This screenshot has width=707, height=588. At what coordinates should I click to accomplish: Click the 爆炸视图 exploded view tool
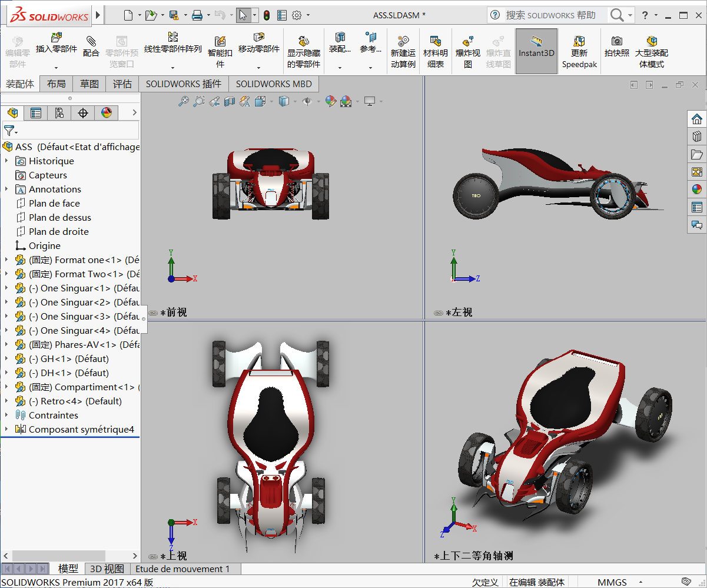(x=468, y=52)
